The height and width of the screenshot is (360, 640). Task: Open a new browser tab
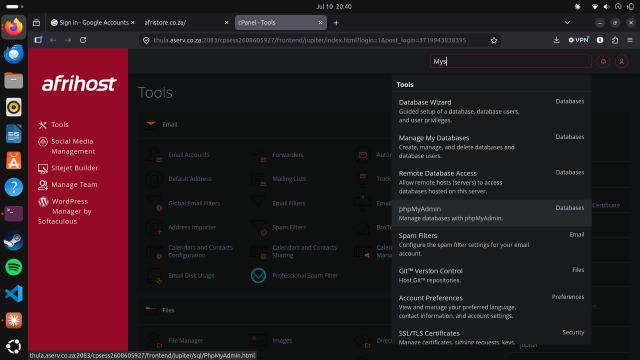point(336,23)
